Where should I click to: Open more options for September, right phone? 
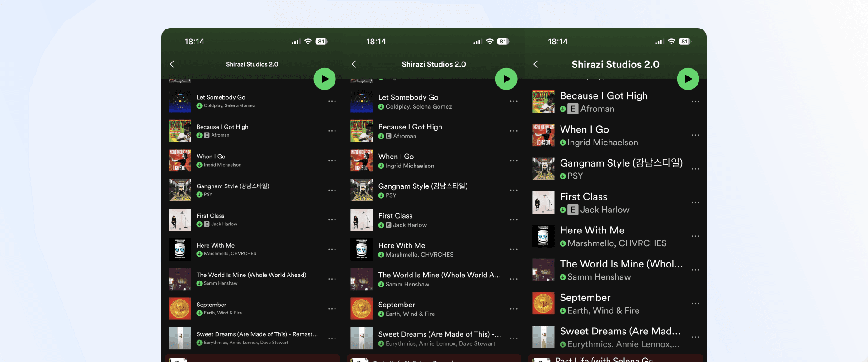click(695, 303)
